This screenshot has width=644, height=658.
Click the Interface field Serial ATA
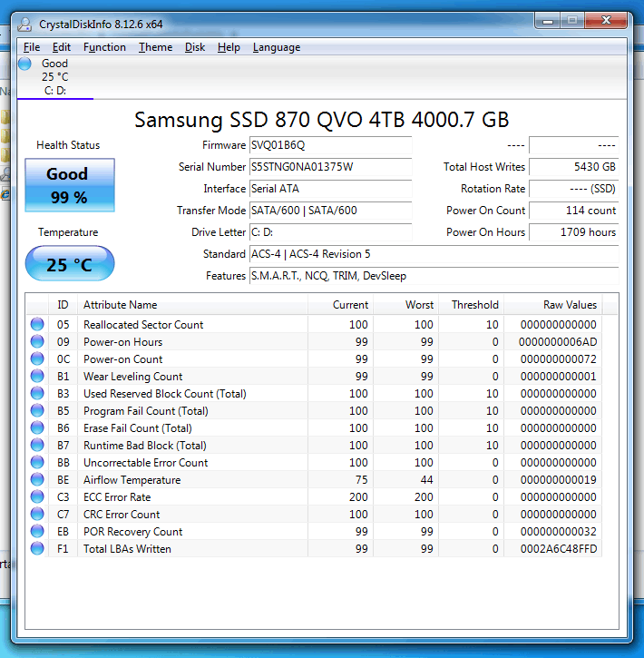tap(330, 189)
